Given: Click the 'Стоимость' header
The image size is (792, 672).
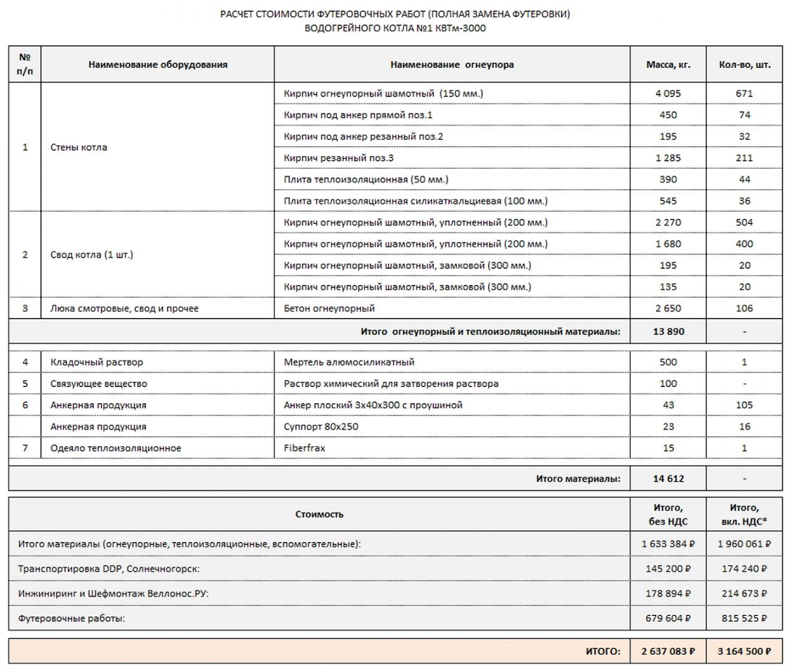Looking at the screenshot, I should tap(319, 515).
